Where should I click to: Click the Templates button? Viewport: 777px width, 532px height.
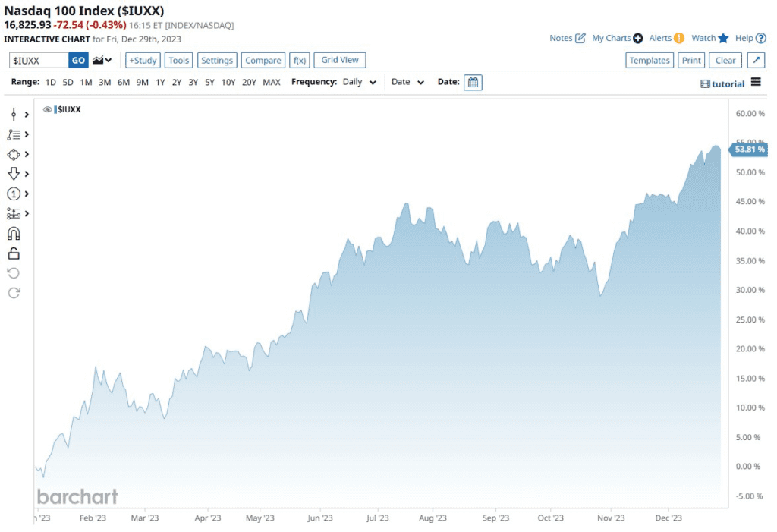pyautogui.click(x=650, y=61)
